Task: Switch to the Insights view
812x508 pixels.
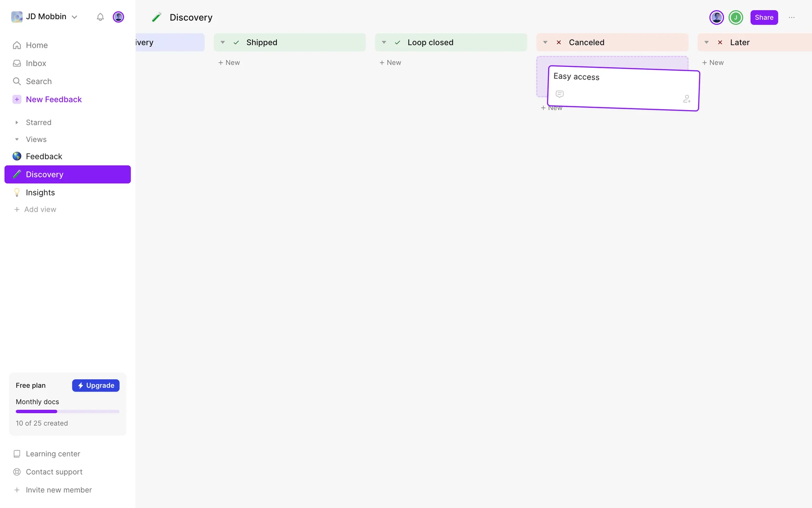Action: point(40,193)
